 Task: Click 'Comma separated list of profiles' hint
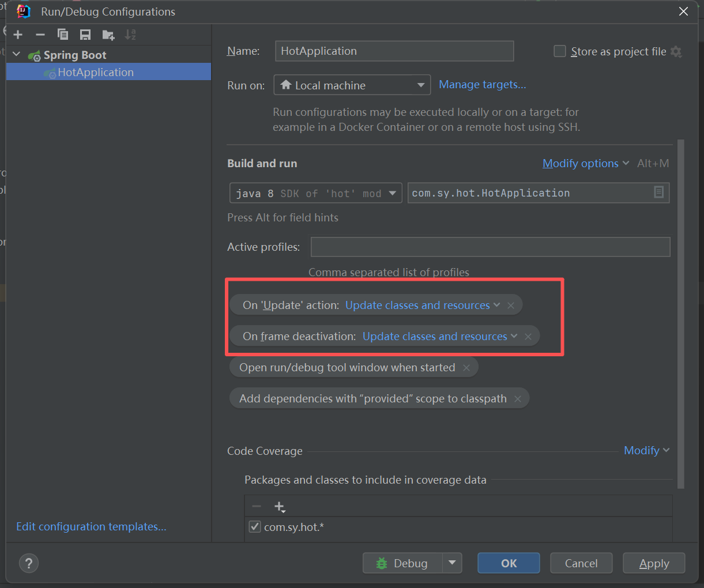(x=389, y=272)
